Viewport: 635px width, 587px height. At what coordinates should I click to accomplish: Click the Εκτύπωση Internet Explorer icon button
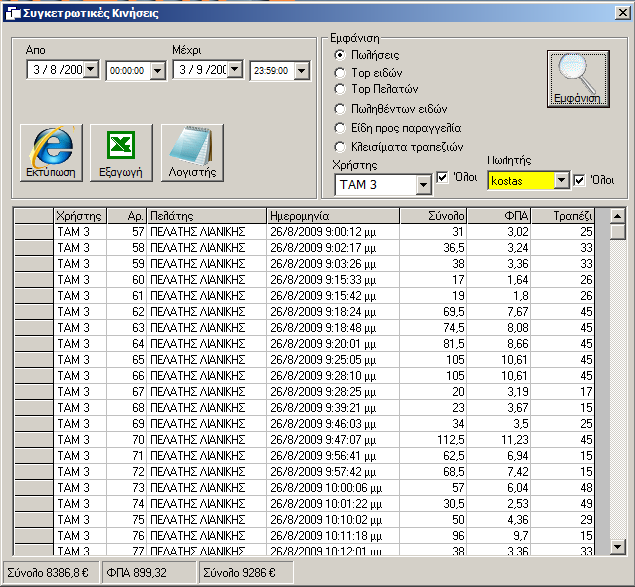51,153
